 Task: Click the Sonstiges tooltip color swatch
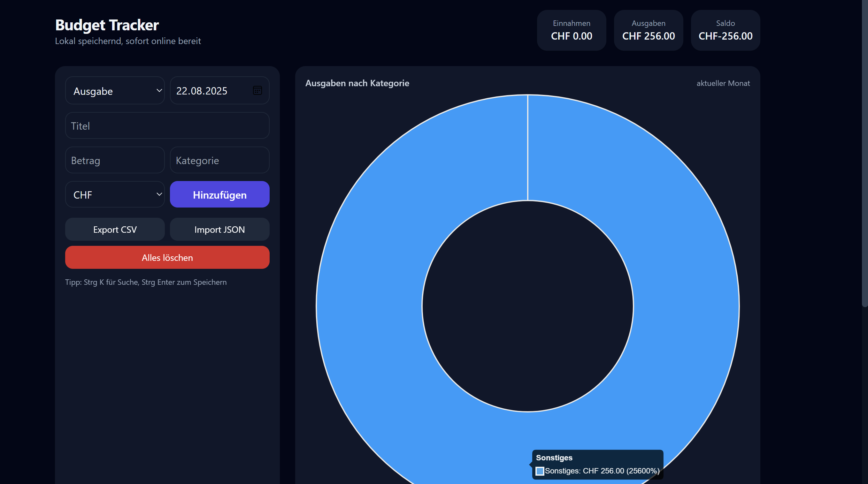pyautogui.click(x=540, y=471)
